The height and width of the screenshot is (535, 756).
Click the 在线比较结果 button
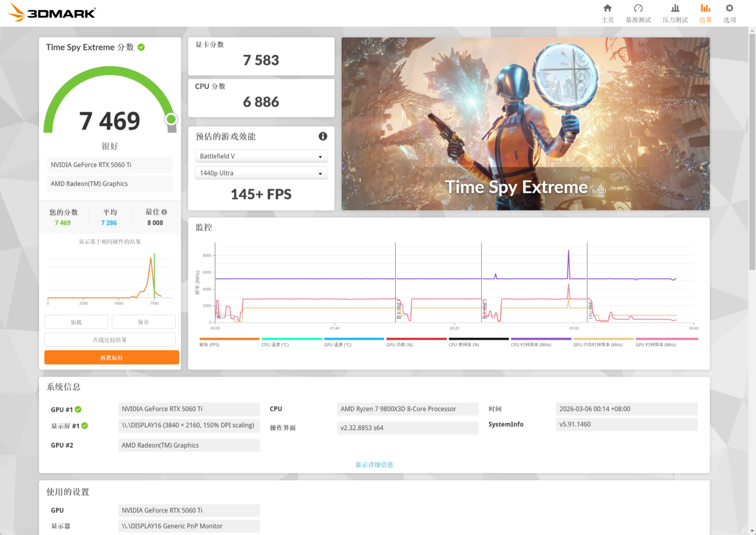click(110, 339)
